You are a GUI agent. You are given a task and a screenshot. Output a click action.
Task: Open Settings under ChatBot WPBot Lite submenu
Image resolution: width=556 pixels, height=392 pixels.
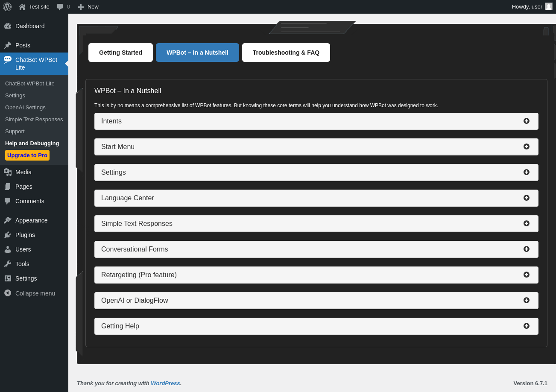coord(15,95)
